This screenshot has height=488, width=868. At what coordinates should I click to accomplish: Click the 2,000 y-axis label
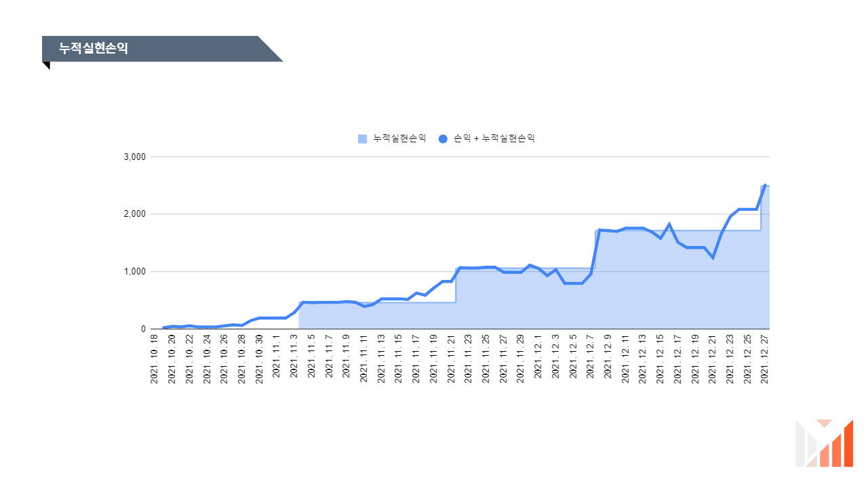pyautogui.click(x=135, y=214)
